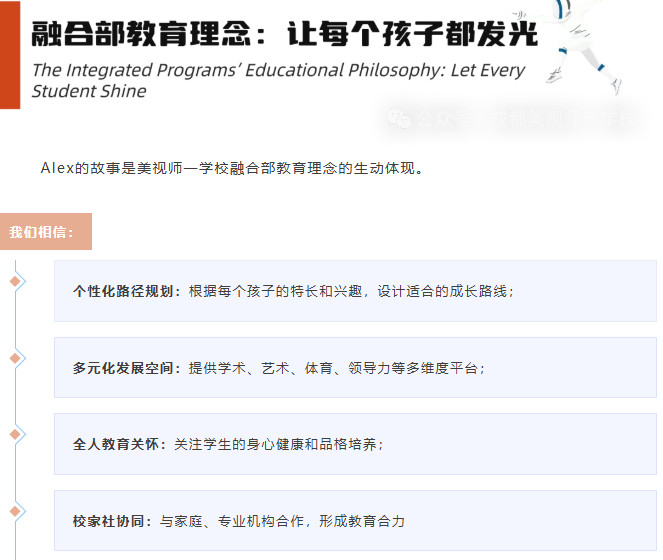The width and height of the screenshot is (663, 560).
Task: Click the WeChat logo in the watermark
Action: (x=400, y=119)
